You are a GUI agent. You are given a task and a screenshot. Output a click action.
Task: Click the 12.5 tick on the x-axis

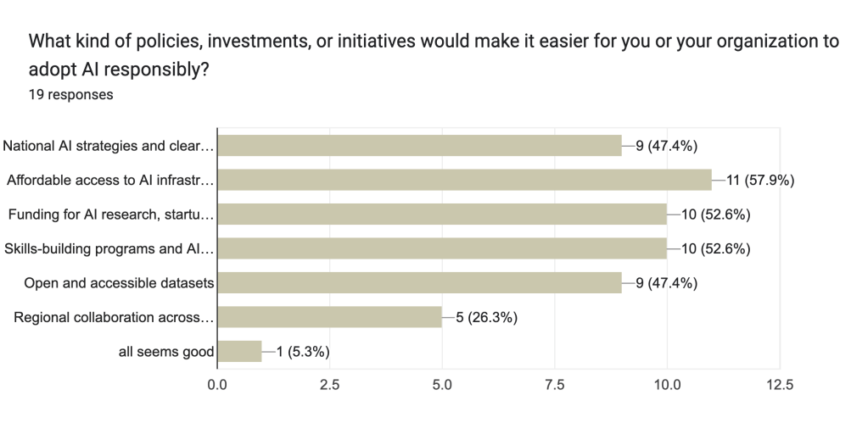779,385
